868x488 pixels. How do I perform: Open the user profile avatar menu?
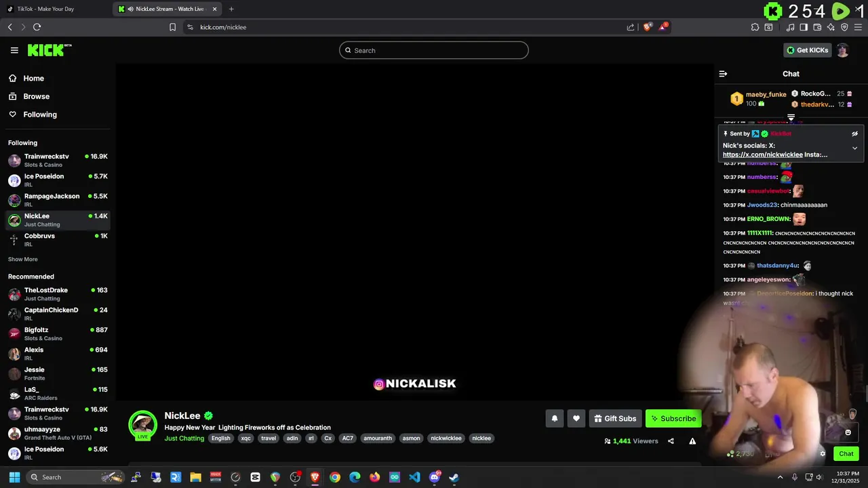pos(842,50)
